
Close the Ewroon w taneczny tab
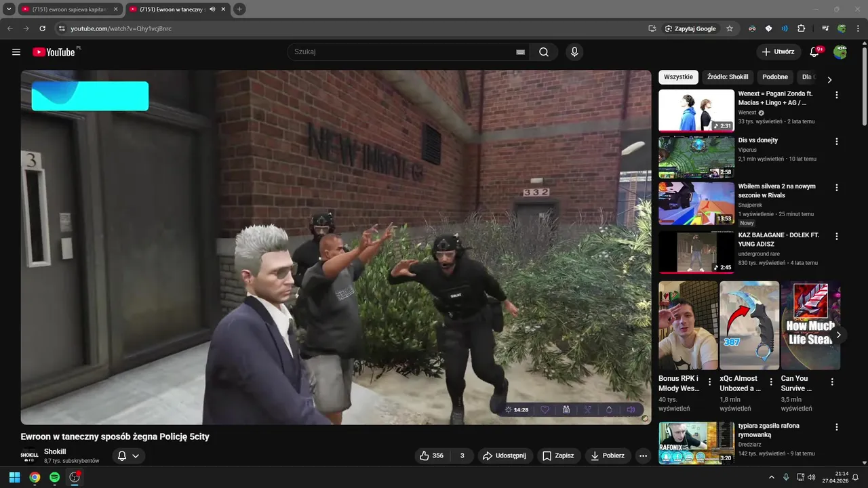coord(223,9)
